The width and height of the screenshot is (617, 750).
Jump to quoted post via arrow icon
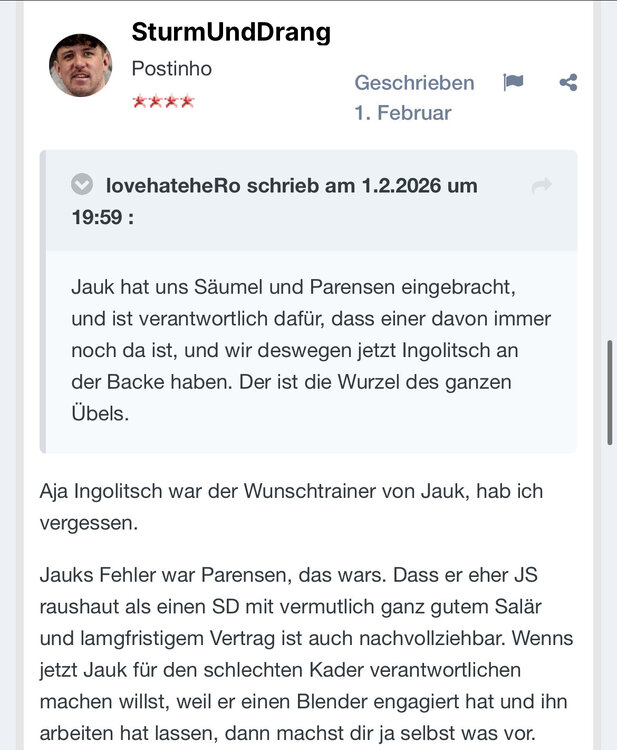(x=541, y=185)
